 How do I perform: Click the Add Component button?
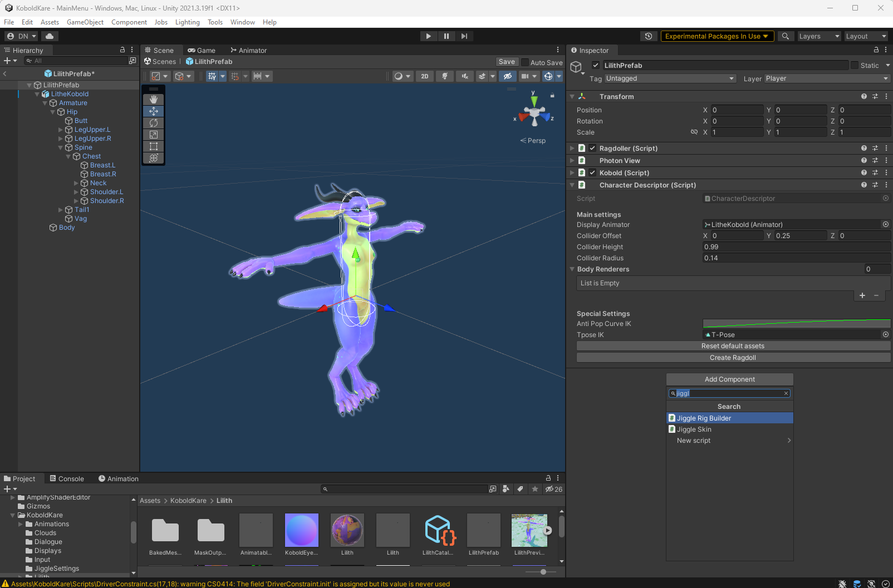pyautogui.click(x=730, y=379)
